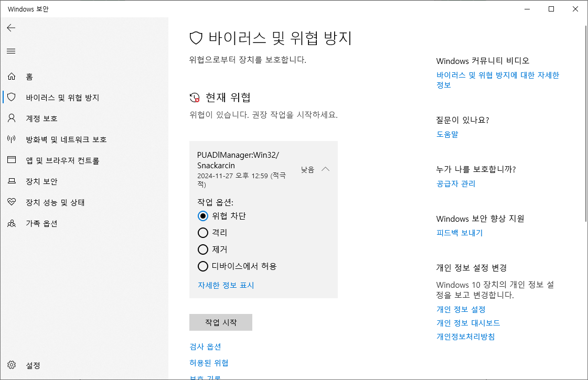
Task: Open 설정 at sidebar bottom
Action: click(33, 365)
